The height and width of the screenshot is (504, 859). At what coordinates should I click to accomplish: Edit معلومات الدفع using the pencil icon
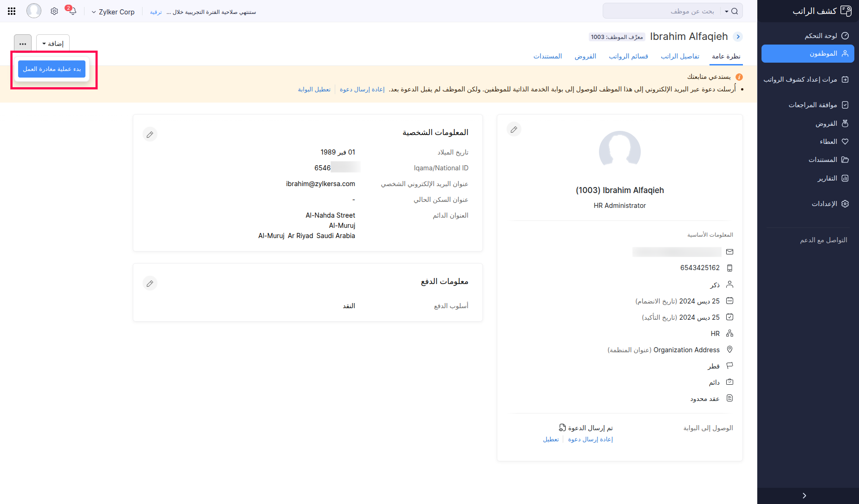click(150, 283)
